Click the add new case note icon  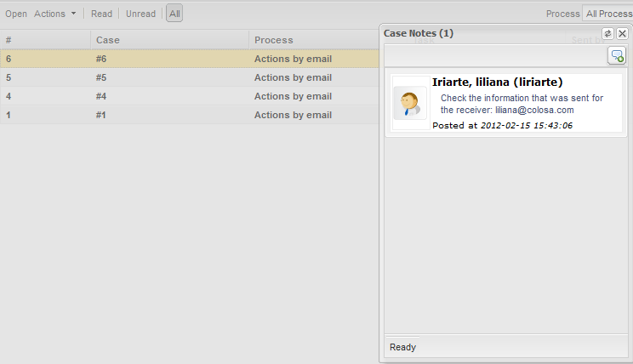[616, 55]
